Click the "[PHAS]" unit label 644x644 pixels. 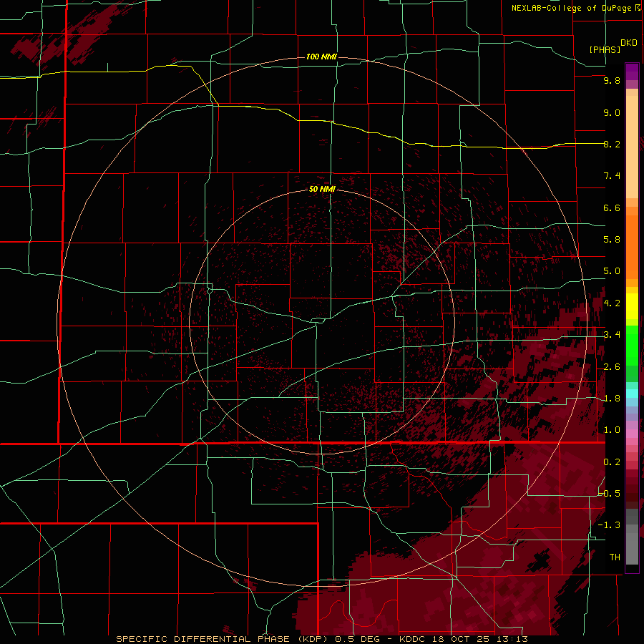[x=605, y=49]
